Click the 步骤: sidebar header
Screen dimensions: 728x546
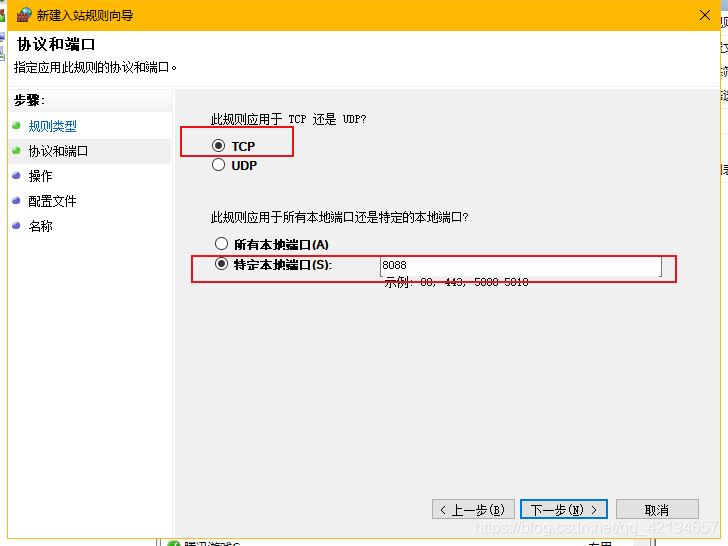(29, 100)
